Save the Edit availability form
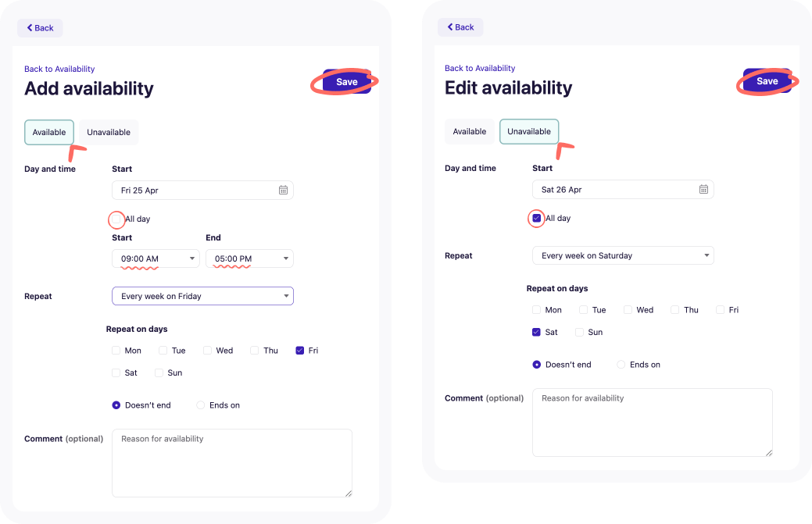 767,80
